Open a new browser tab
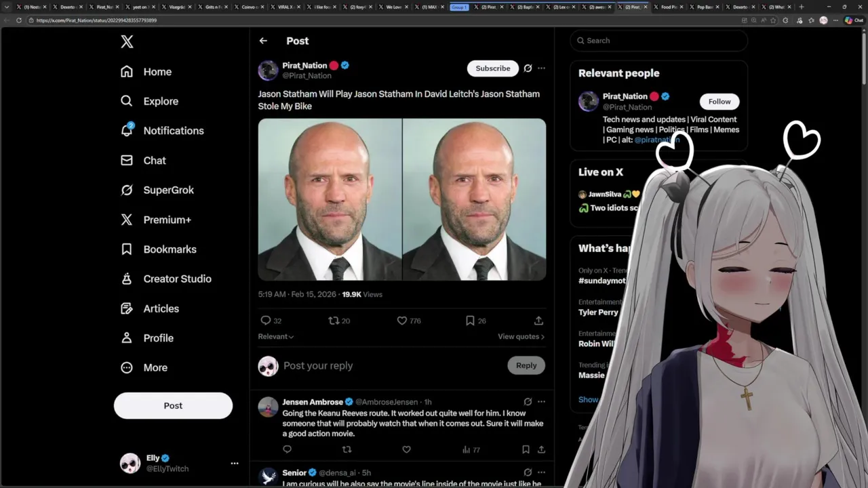Screen dimensions: 868x488 802,7
